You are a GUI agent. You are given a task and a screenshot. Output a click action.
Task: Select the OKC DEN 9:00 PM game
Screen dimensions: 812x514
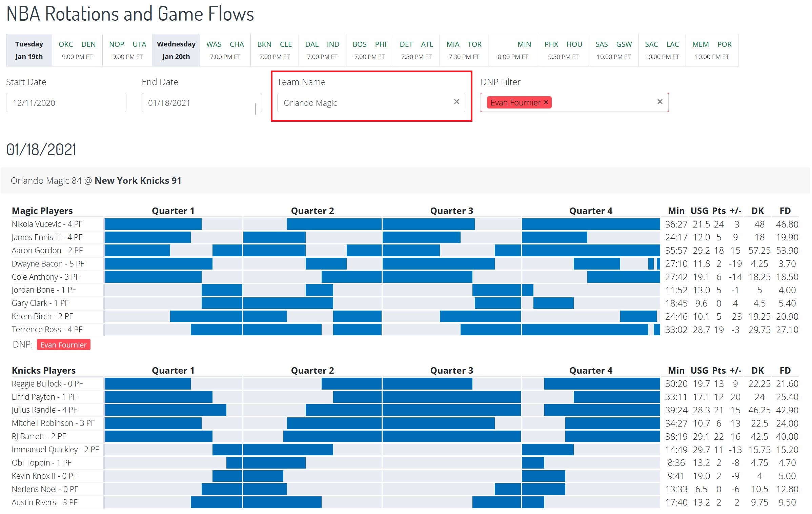tap(77, 50)
